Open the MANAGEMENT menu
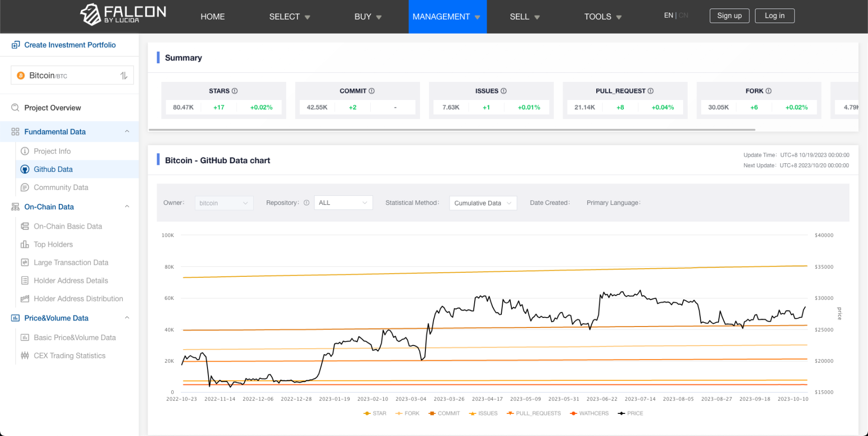Image resolution: width=868 pixels, height=436 pixels. coord(447,17)
